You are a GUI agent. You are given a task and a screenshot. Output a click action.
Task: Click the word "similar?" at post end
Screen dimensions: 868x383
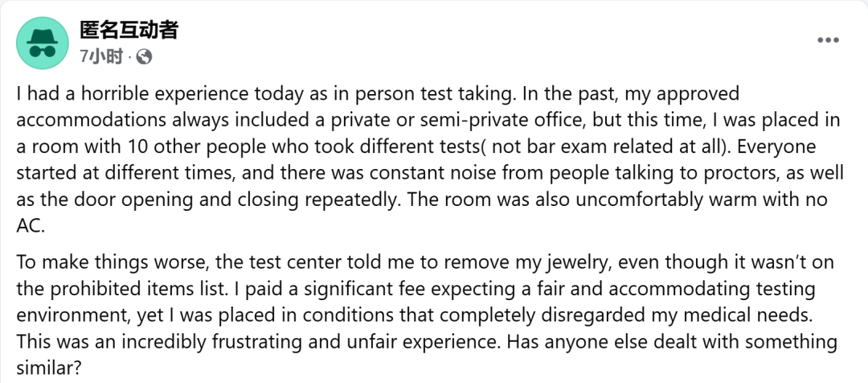(48, 368)
